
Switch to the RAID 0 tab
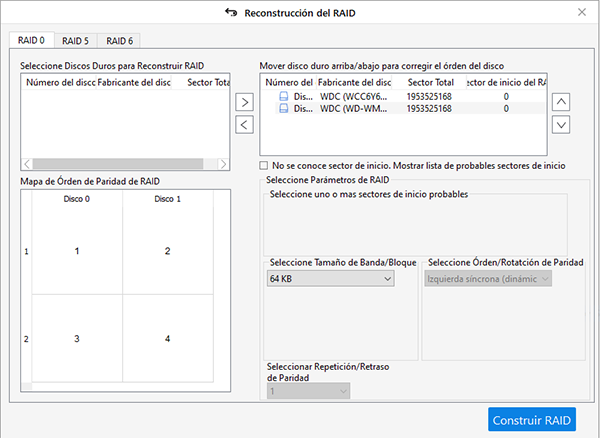click(31, 40)
